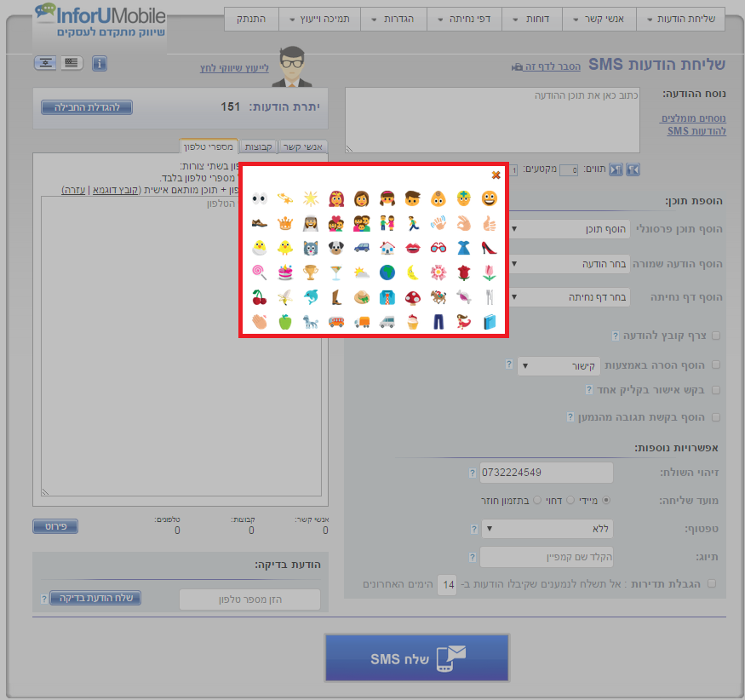The image size is (745, 700).
Task: Choose the red high heel emoji
Action: coord(489,248)
